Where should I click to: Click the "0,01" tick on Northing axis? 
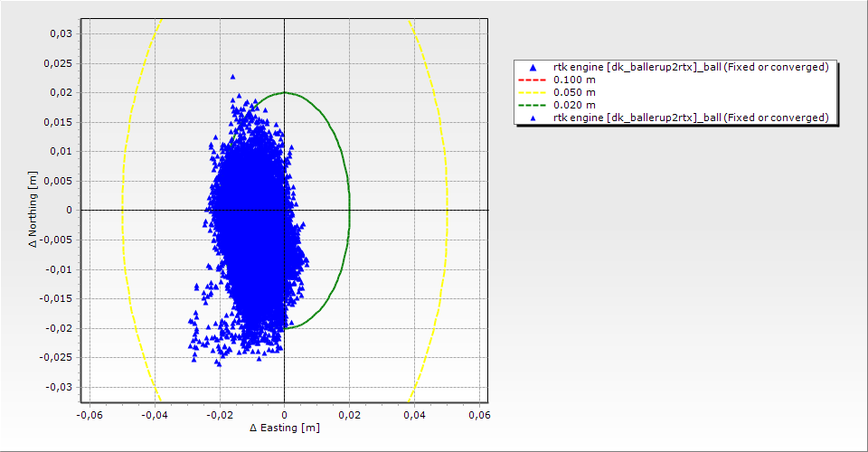61,151
